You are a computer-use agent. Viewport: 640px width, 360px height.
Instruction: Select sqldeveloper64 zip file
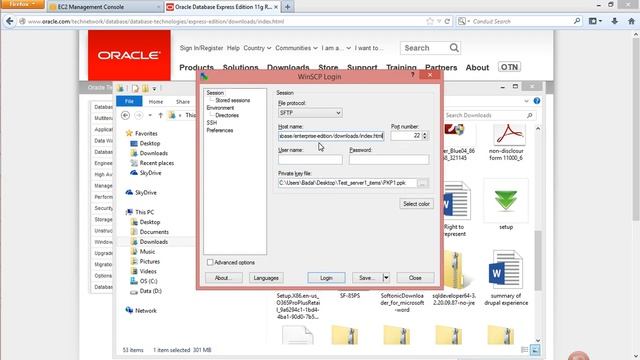click(454, 278)
